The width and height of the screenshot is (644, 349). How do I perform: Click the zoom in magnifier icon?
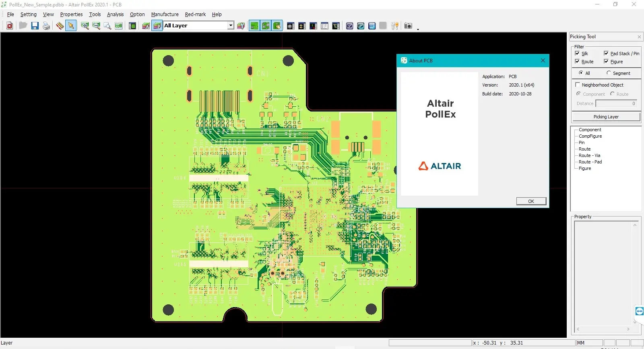click(85, 26)
